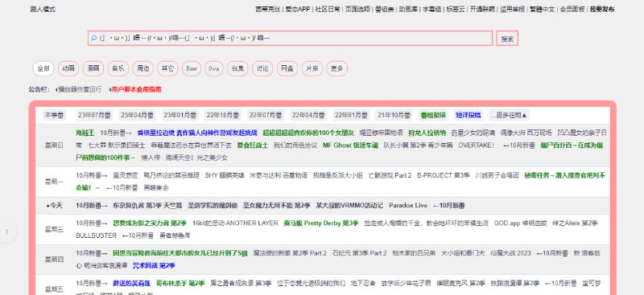644x295 pixels.
Task: Select the Ova category filter
Action: [214, 68]
